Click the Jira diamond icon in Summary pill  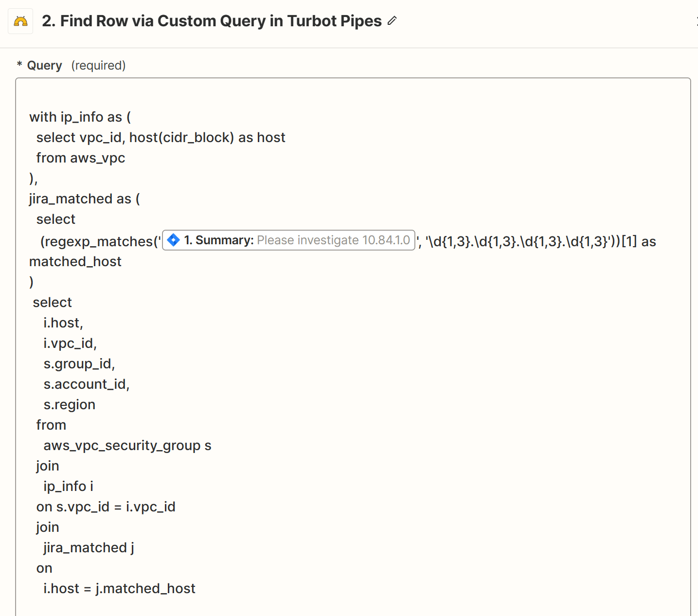click(173, 240)
